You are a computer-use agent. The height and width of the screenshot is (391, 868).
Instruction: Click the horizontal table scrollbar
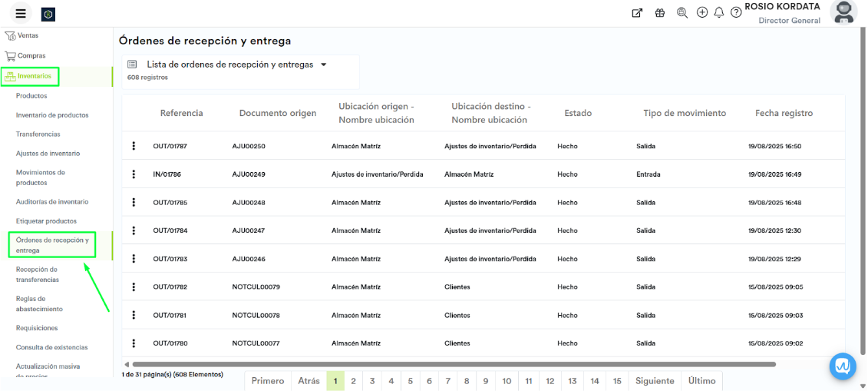(x=453, y=364)
